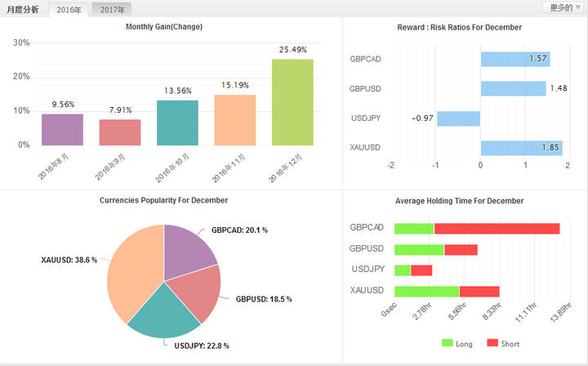Switch to the 2016年 tab

[x=69, y=10]
